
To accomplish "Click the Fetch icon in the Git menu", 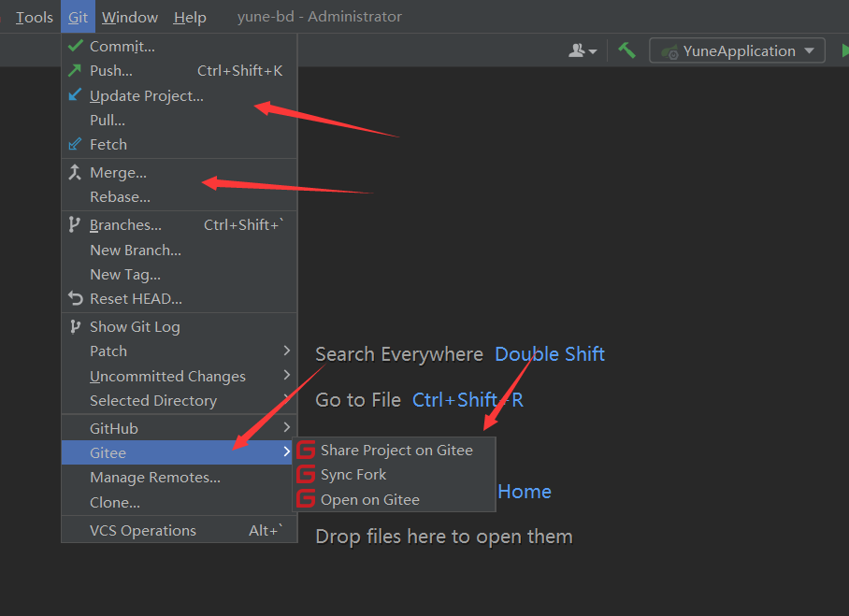I will pyautogui.click(x=75, y=144).
